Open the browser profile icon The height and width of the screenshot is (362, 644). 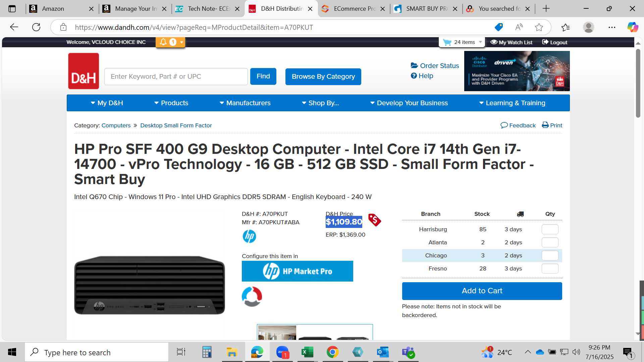[x=589, y=27]
